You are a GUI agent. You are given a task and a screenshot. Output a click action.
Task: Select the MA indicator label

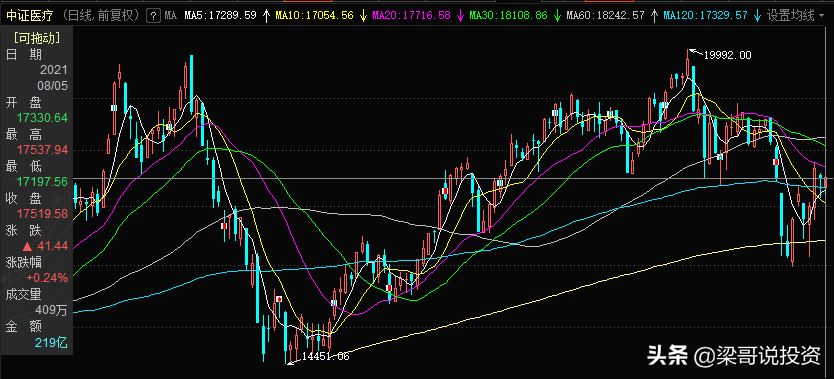click(171, 15)
